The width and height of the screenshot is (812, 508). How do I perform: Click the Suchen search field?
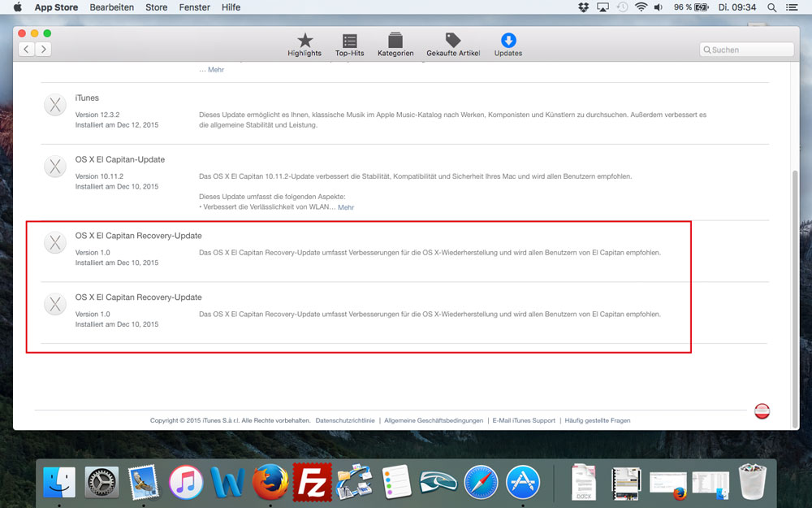746,50
